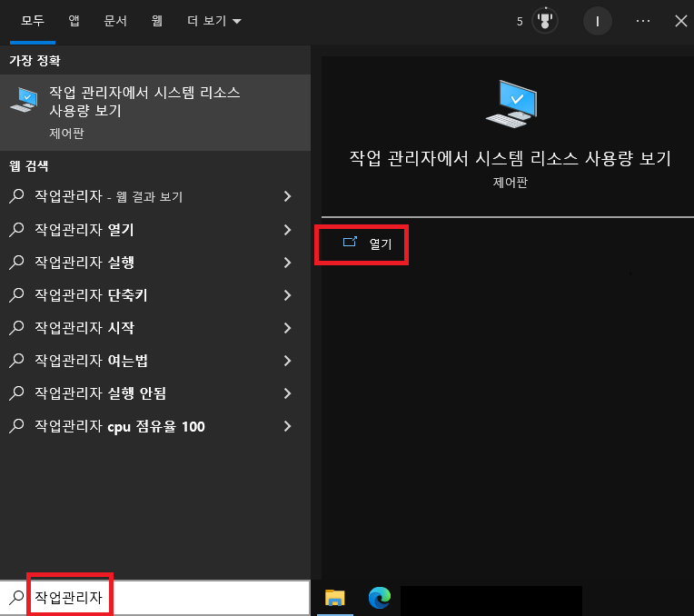Expand chevron for 작업관리자 단축키

tap(288, 295)
